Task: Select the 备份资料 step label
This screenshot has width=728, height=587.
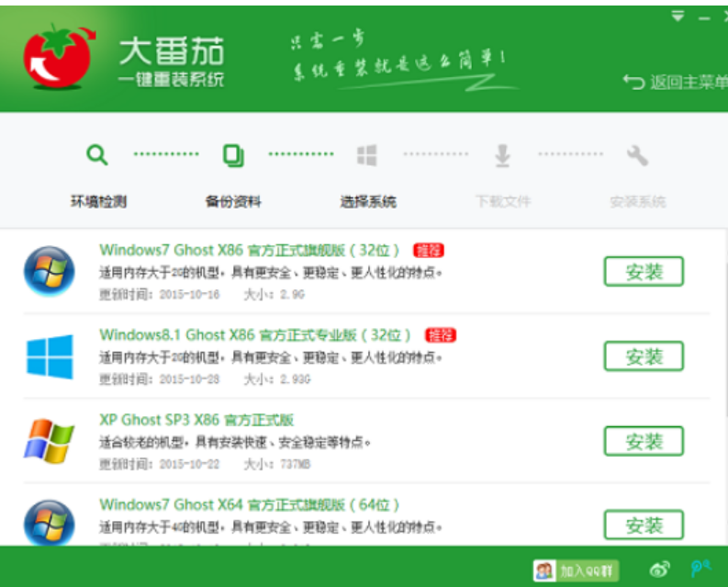Action: tap(233, 202)
